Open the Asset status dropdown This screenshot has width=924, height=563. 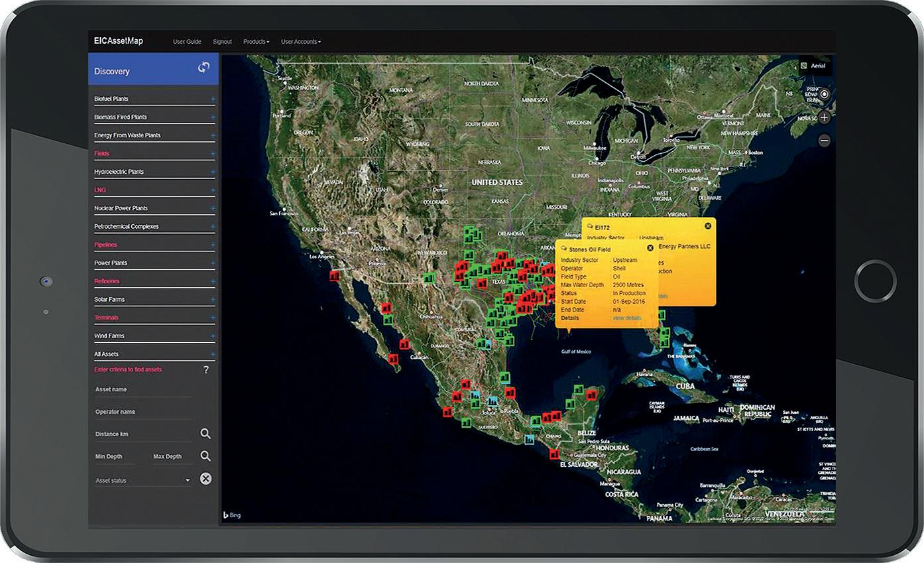tap(143, 480)
